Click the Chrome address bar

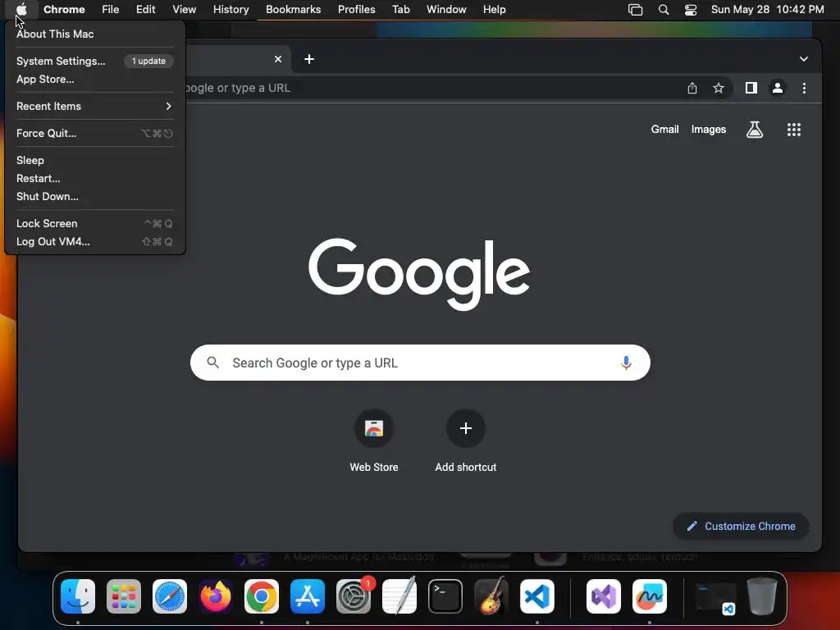click(428, 88)
